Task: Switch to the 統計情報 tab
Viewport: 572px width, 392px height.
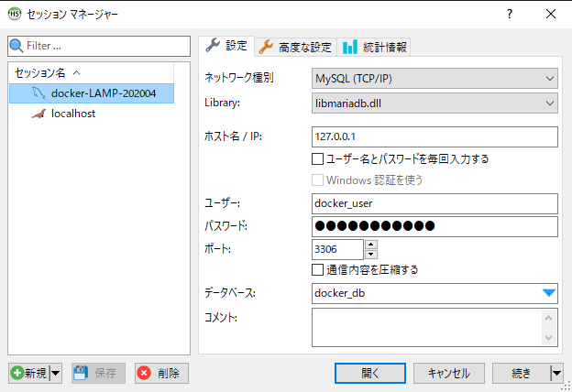Action: click(x=374, y=47)
